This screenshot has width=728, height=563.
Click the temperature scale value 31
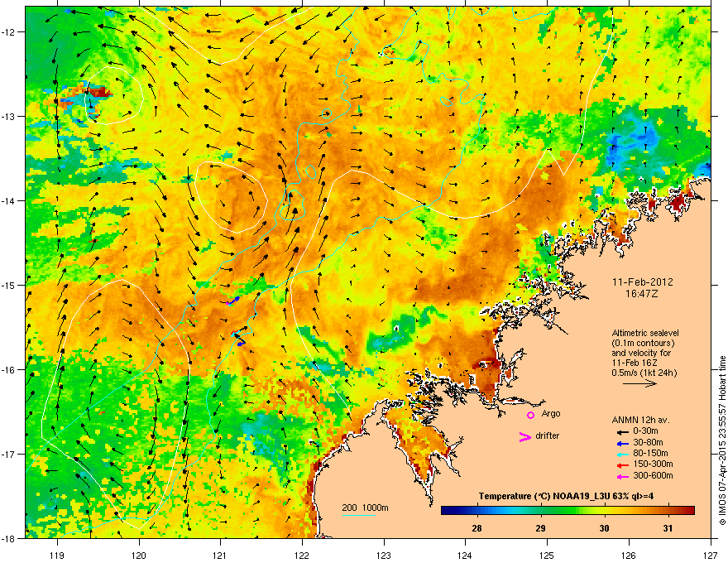coord(668,528)
